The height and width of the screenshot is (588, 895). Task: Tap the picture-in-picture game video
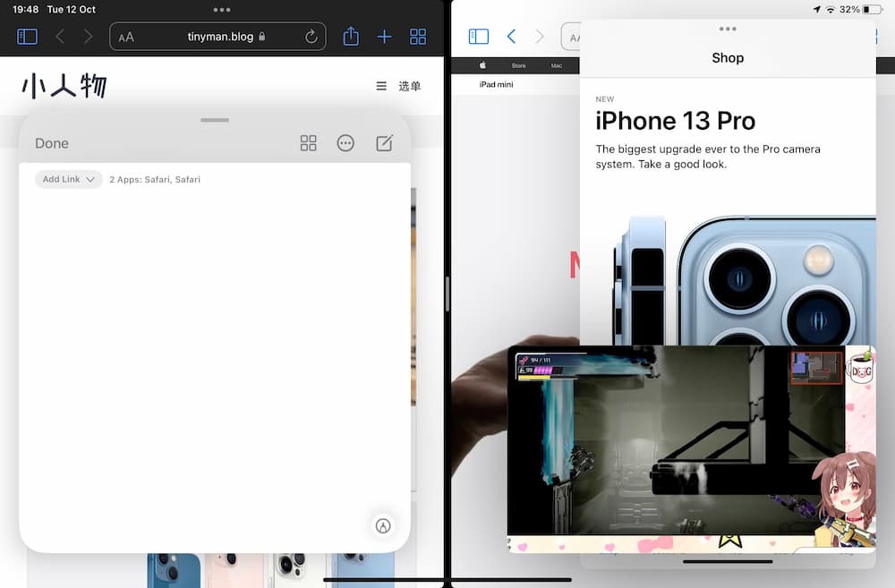(691, 448)
